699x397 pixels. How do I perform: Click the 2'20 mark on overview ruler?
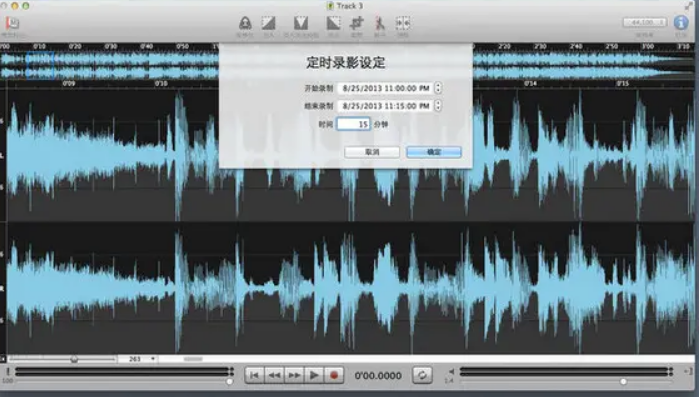(x=504, y=46)
